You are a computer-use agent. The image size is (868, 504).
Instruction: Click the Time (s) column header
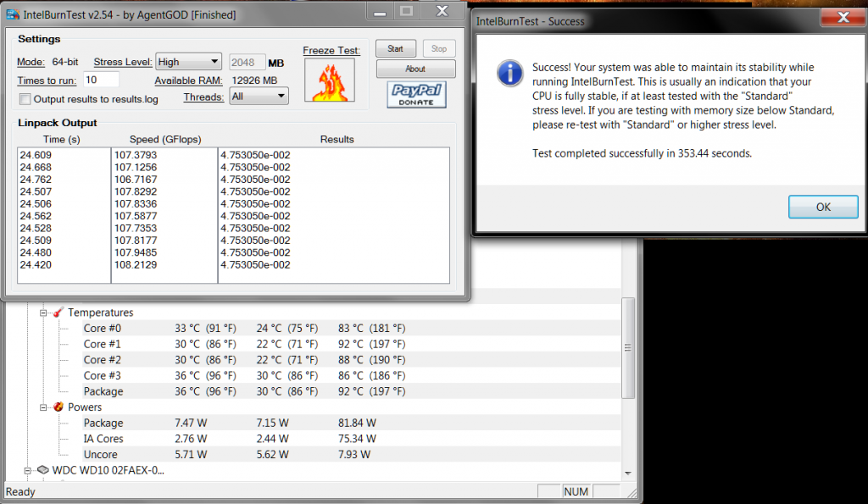[x=61, y=140]
